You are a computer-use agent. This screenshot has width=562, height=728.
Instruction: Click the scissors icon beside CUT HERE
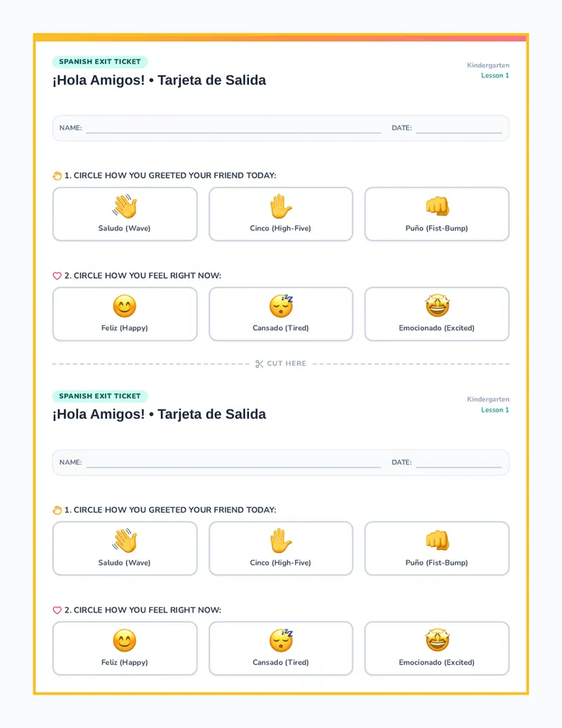pos(259,364)
